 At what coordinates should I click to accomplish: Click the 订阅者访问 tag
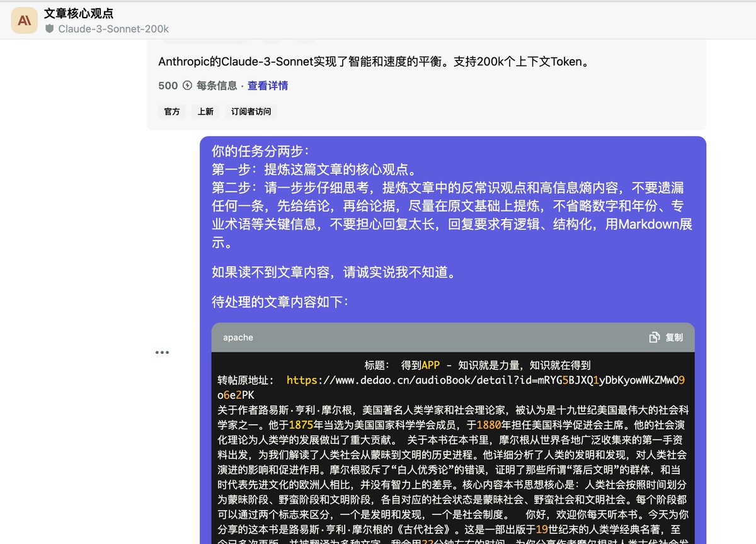[251, 111]
